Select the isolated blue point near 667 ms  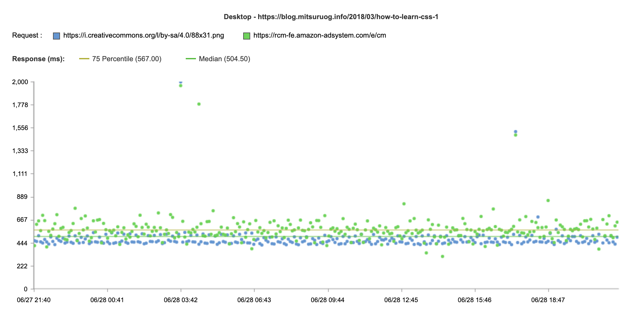point(538,217)
